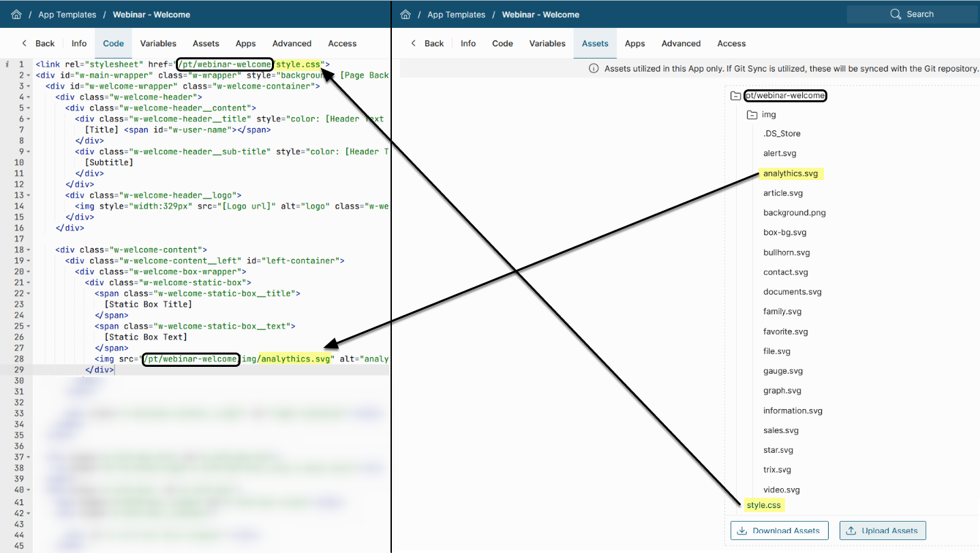Open the Access tab in the left panel
The image size is (980, 553).
coord(342,43)
